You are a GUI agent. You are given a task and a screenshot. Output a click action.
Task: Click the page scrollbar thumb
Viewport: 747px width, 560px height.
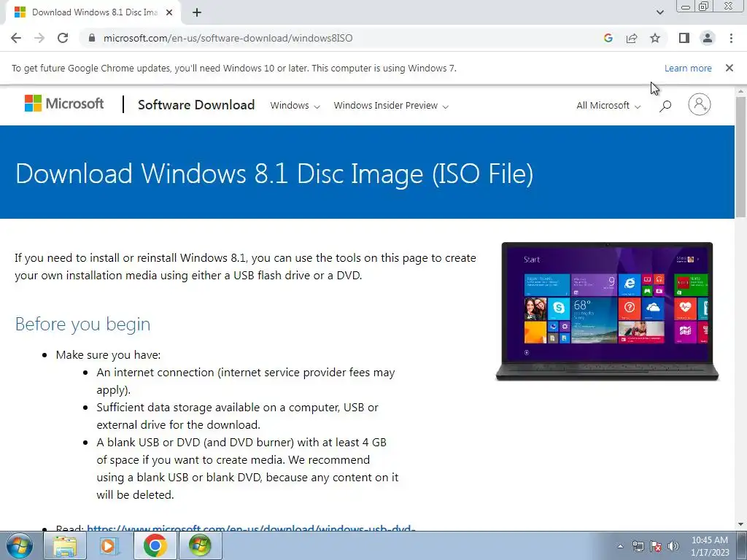coord(740,157)
